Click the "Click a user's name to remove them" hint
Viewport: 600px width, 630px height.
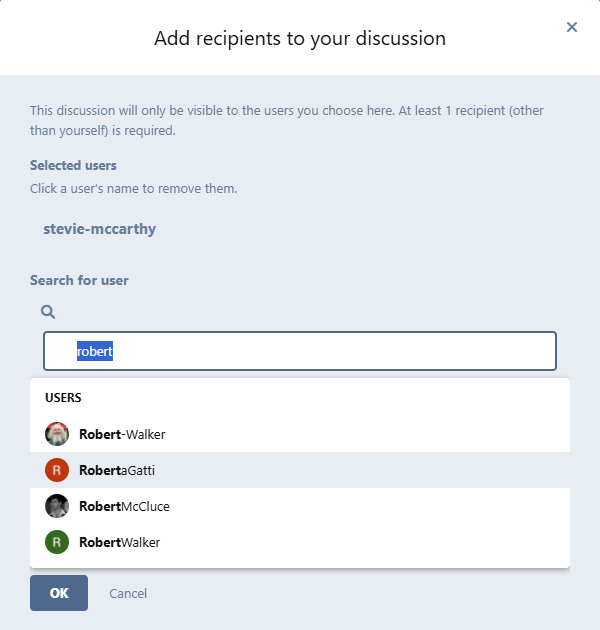coord(133,188)
